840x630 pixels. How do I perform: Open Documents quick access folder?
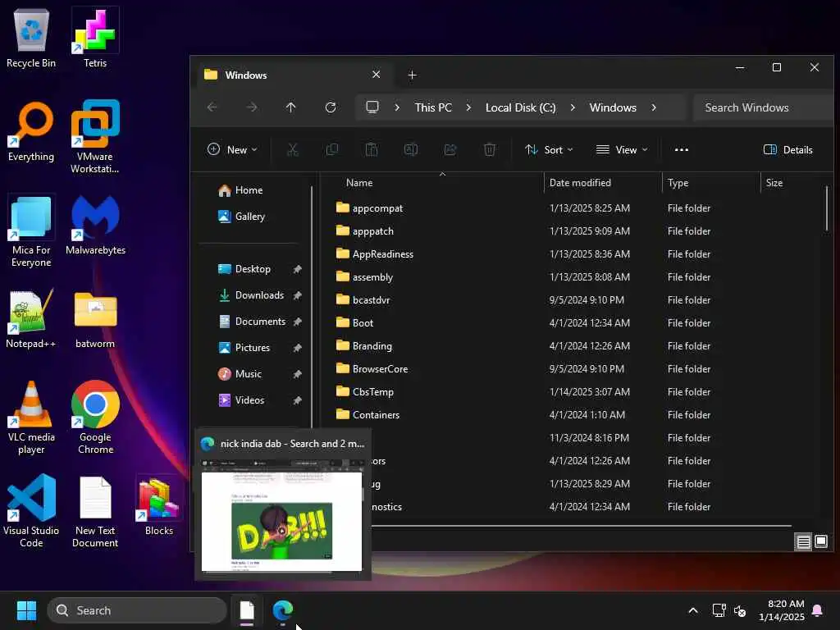259,322
